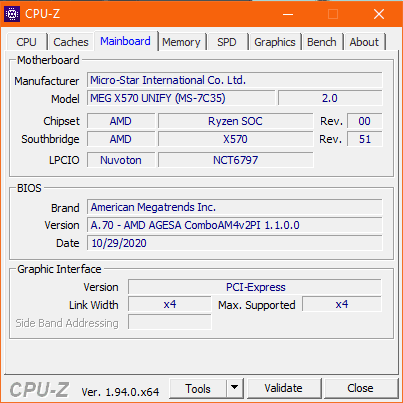
Task: Select the Mainboard tab
Action: 126,41
